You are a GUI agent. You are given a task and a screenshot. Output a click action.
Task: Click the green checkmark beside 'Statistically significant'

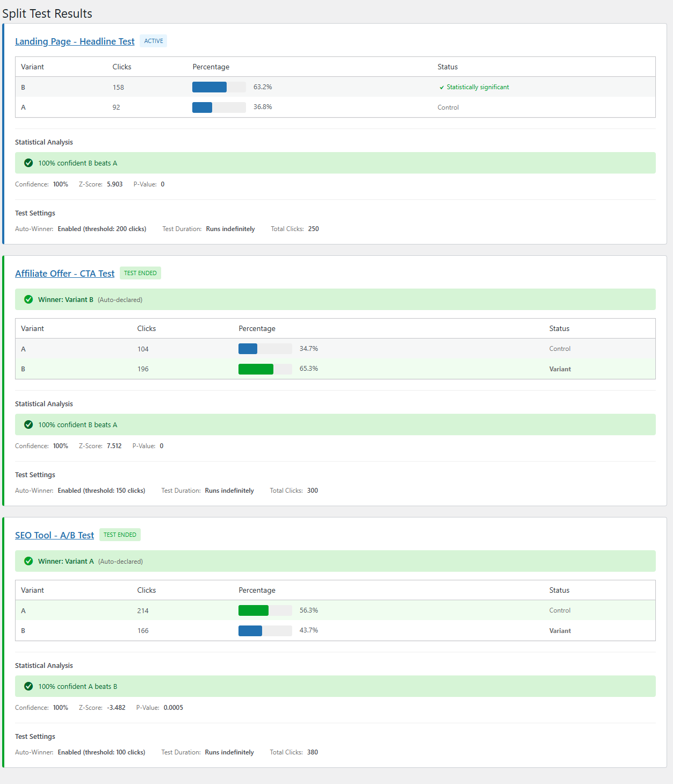(x=442, y=87)
